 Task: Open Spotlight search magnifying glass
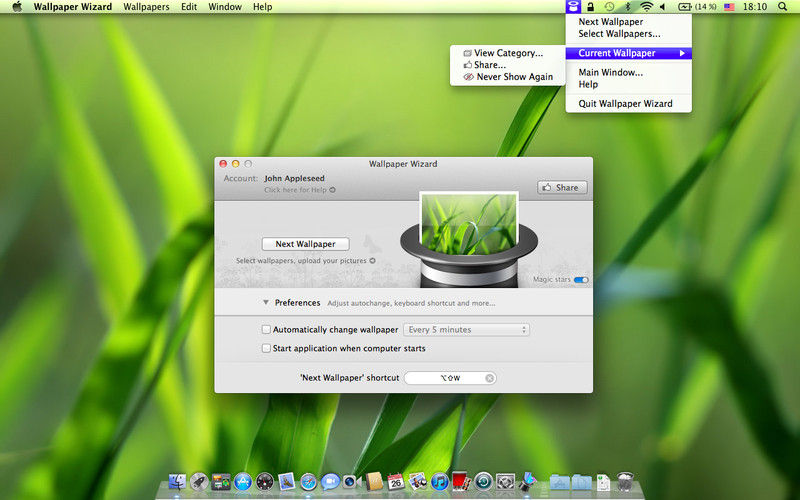tap(782, 7)
